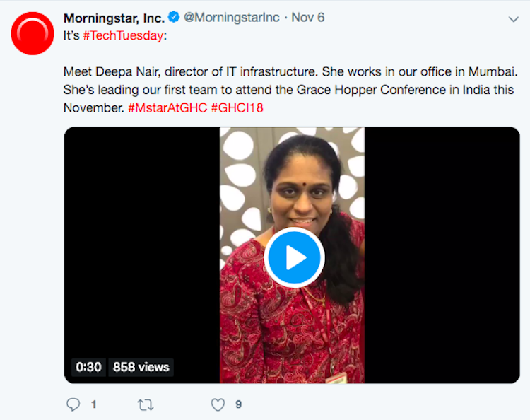Click the 0:30 video duration badge

point(88,367)
